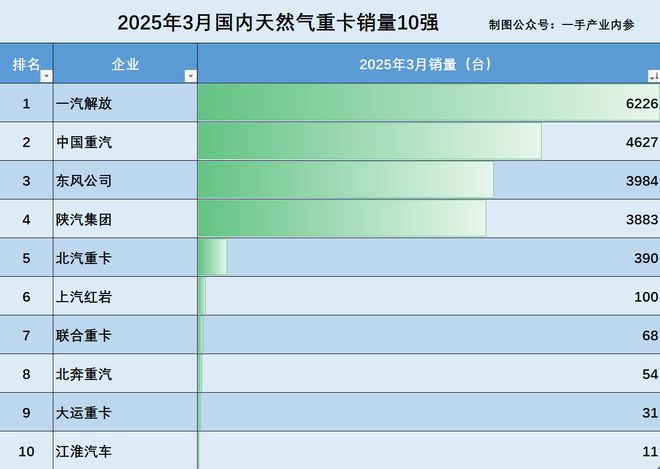660x469 pixels.
Task: Select the 江淮汽车 cell
Action: click(125, 451)
